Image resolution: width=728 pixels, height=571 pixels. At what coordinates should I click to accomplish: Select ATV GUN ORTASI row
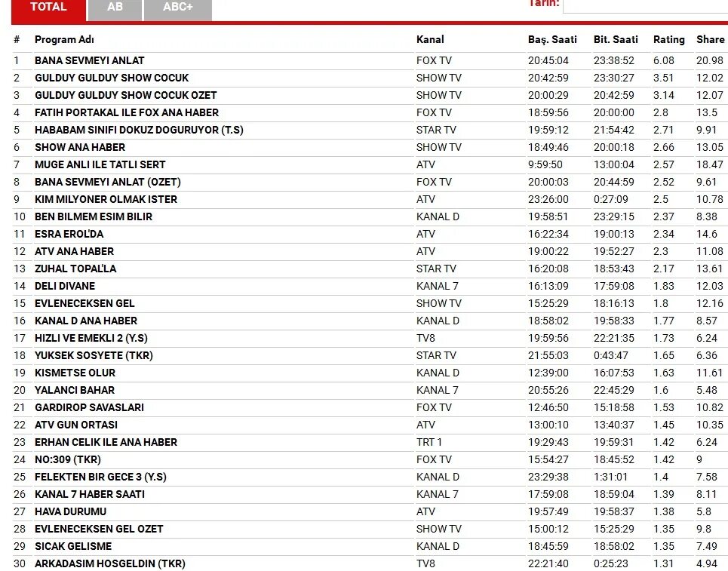click(370, 425)
